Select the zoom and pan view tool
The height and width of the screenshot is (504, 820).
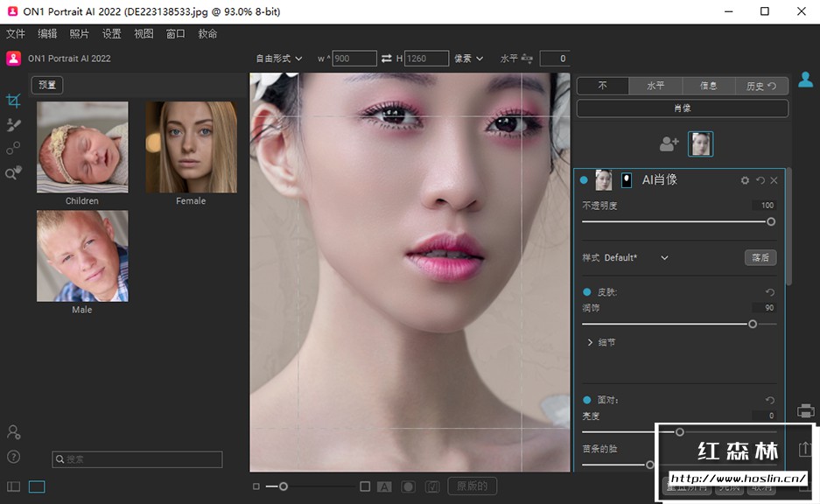point(13,173)
